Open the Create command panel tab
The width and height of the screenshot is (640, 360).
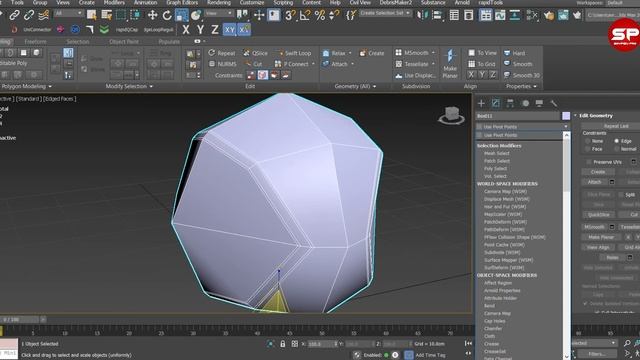click(x=481, y=103)
